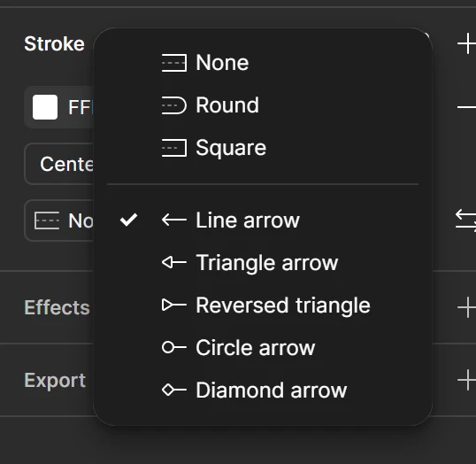476x464 pixels.
Task: Swap start and end points arrows icon
Action: click(x=466, y=220)
